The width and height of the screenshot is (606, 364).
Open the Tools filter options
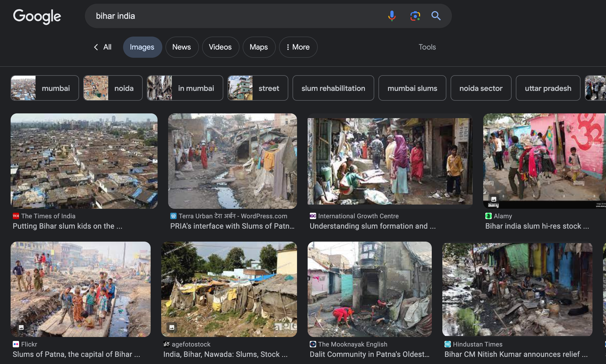click(x=427, y=47)
